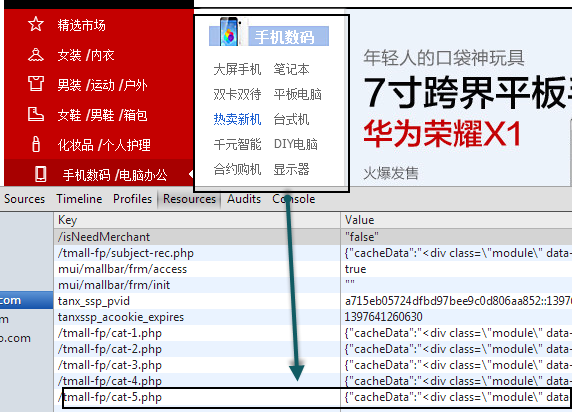The image size is (572, 412).
Task: Click the dress icon for 女装/内衣
Action: pyautogui.click(x=36, y=55)
